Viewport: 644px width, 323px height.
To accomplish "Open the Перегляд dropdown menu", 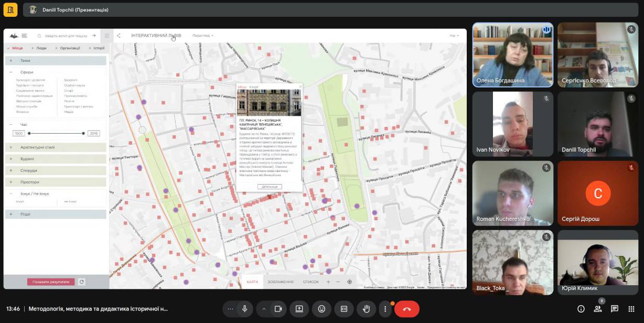I will click(202, 36).
